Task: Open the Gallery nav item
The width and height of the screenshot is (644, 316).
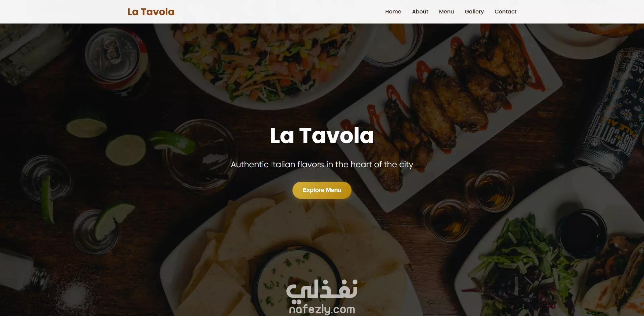Action: point(474,11)
